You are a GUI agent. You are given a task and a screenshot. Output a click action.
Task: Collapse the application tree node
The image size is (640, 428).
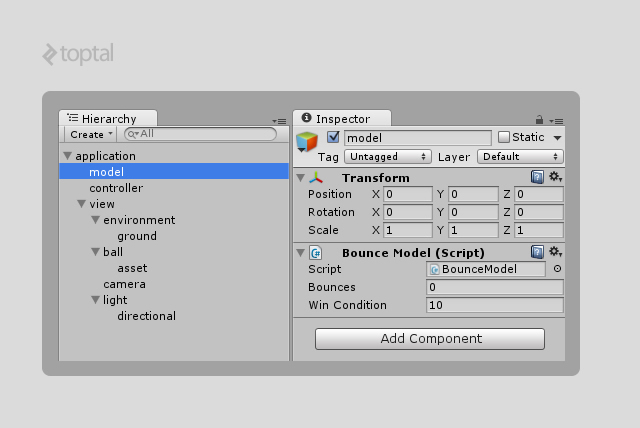(68, 156)
